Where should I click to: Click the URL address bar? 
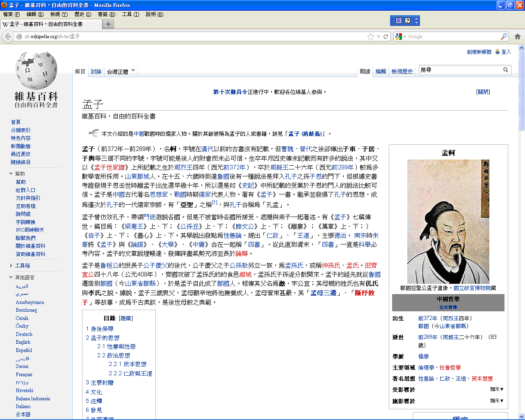pyautogui.click(x=195, y=37)
